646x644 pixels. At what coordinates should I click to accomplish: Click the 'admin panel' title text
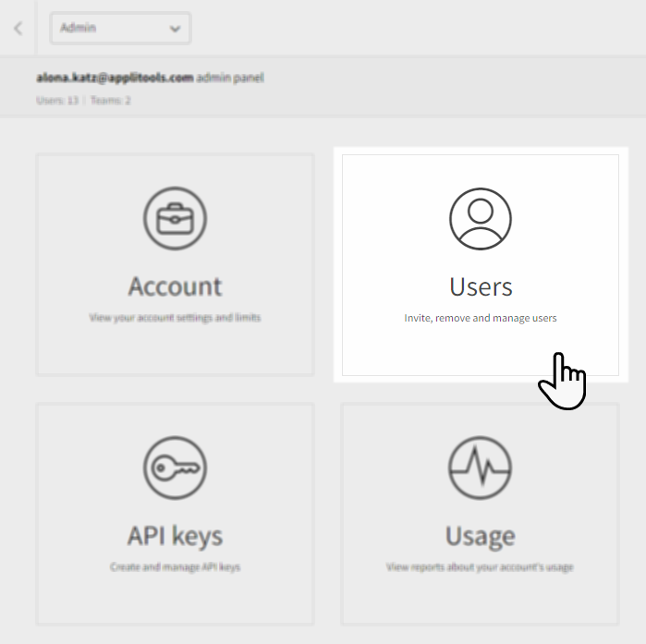tap(230, 78)
